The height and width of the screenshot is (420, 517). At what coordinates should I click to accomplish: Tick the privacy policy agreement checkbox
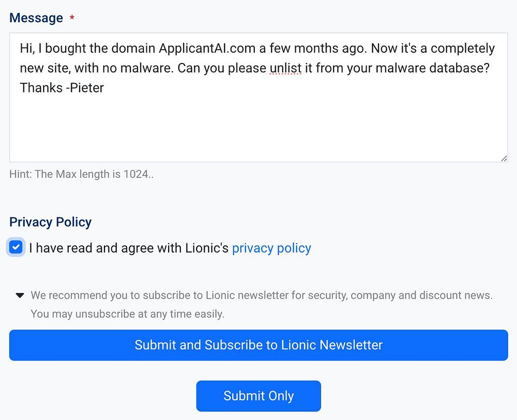click(16, 247)
